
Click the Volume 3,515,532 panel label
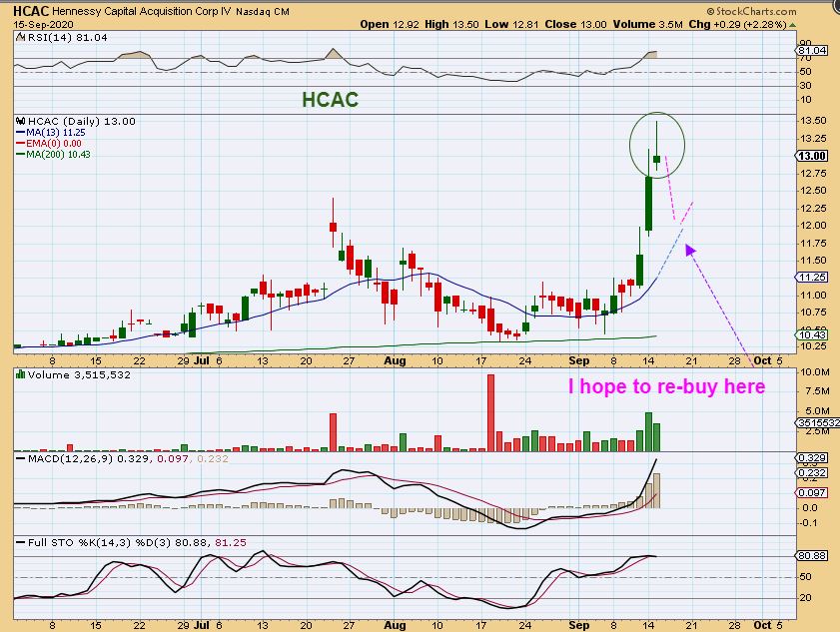(x=79, y=375)
